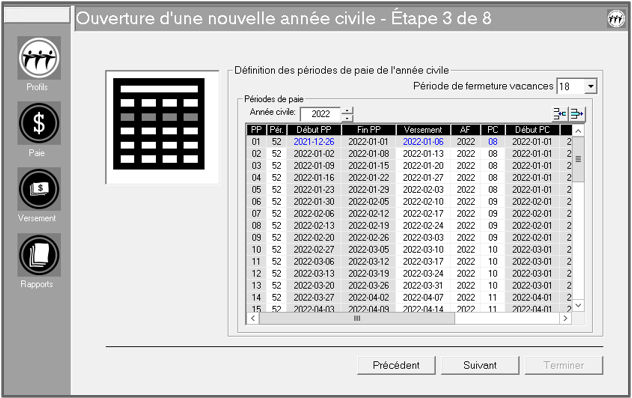
Task: Select the Fin PP column header
Action: pyautogui.click(x=369, y=130)
